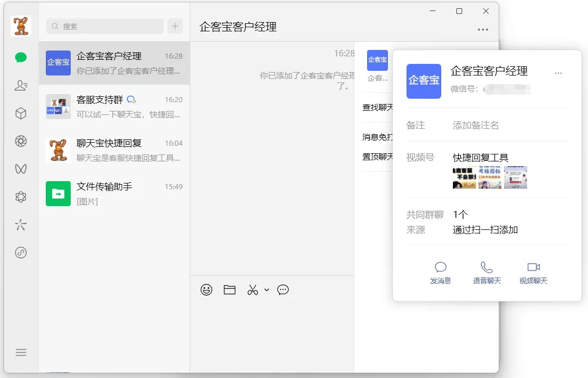588x378 pixels.
Task: Start a 视频聊天 video call
Action: tap(533, 273)
